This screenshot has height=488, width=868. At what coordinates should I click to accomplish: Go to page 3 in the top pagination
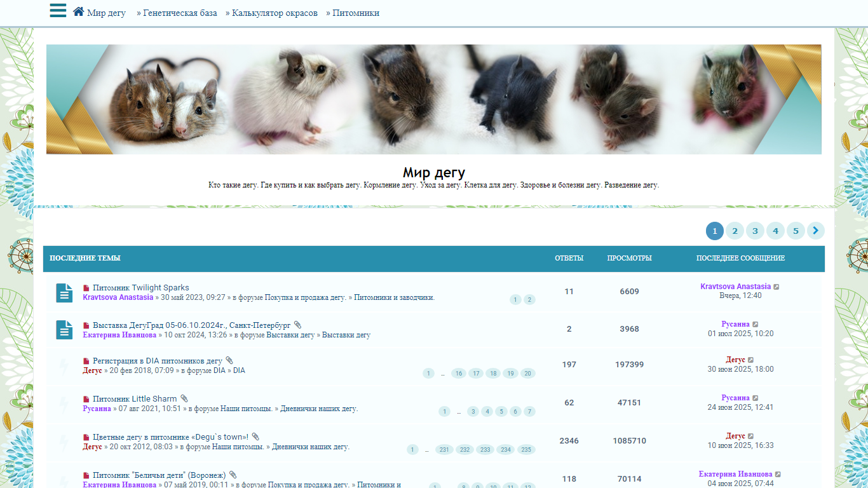tap(755, 231)
